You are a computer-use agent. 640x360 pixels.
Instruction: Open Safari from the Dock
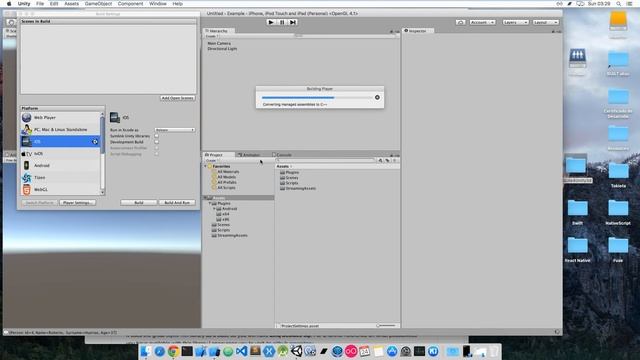coord(160,351)
